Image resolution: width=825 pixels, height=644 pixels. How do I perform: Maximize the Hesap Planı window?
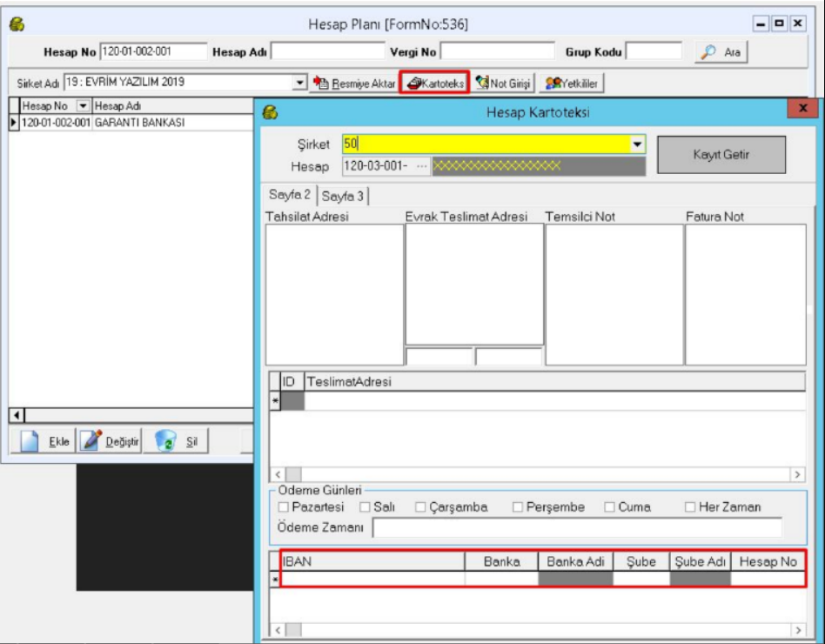[779, 23]
